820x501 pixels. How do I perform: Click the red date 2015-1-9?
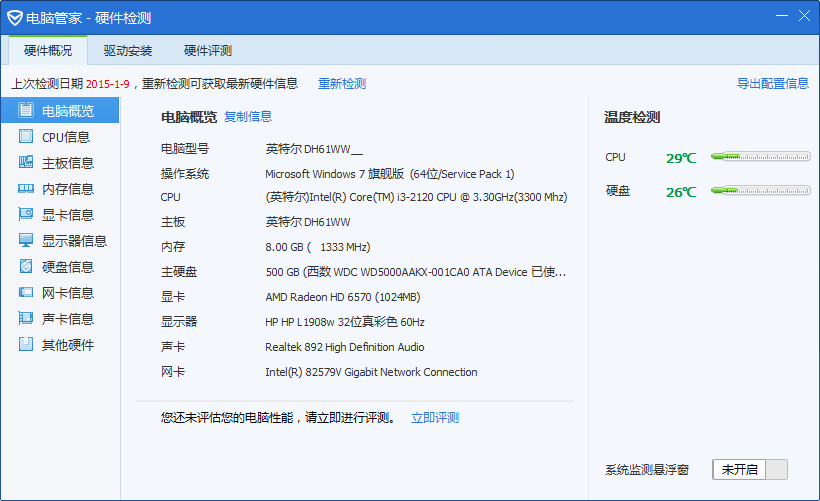(x=108, y=84)
